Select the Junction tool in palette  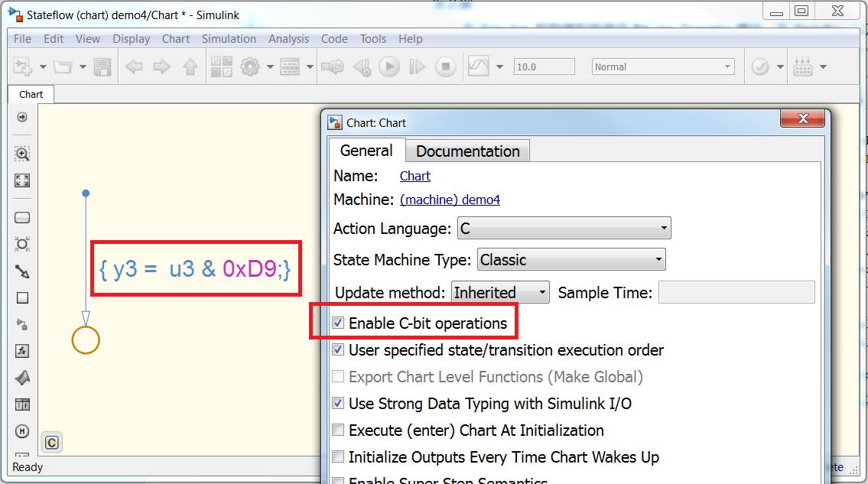point(22,244)
